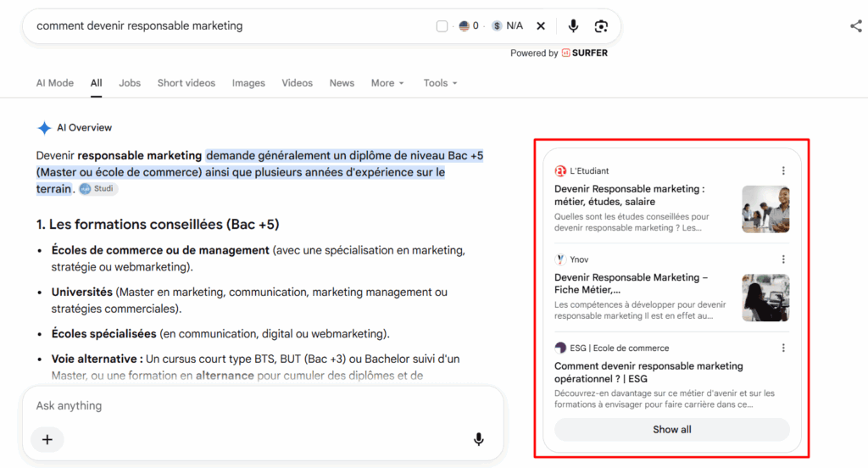Image resolution: width=868 pixels, height=468 pixels.
Task: Clear the search query with the X icon
Action: point(541,26)
